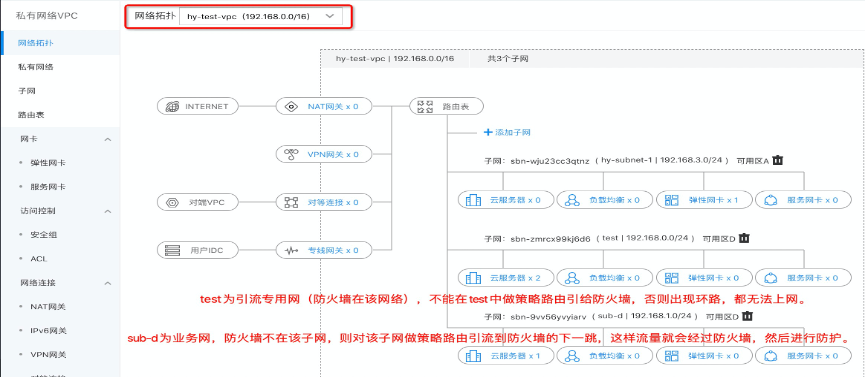Click plus icon to add subnet

(x=488, y=132)
